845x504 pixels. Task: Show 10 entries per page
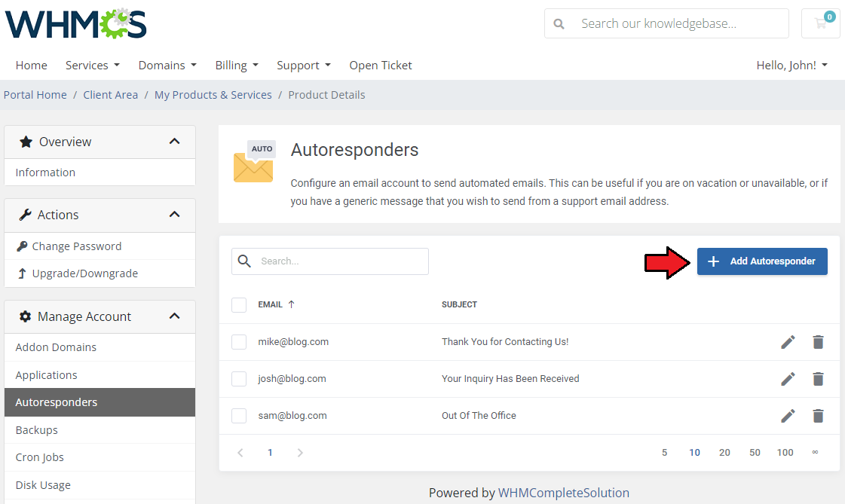click(695, 453)
